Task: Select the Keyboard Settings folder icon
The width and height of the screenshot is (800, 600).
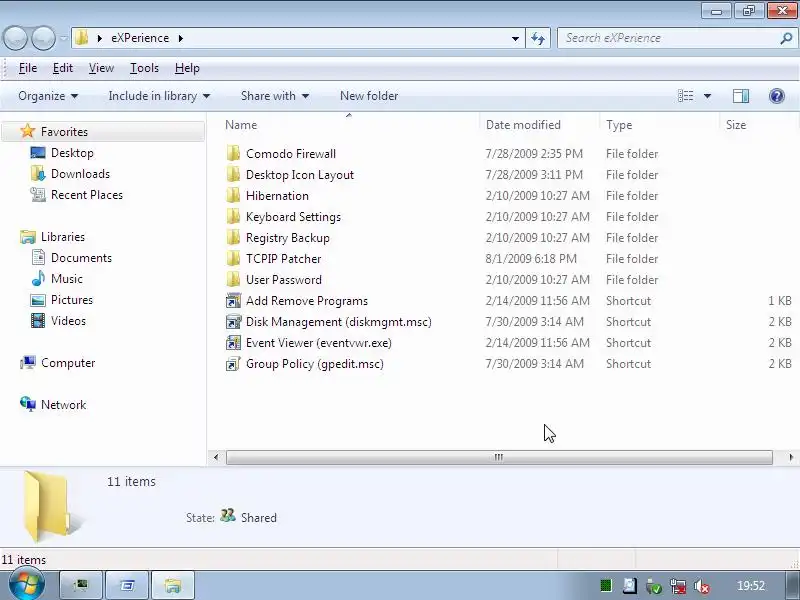Action: pos(233,216)
